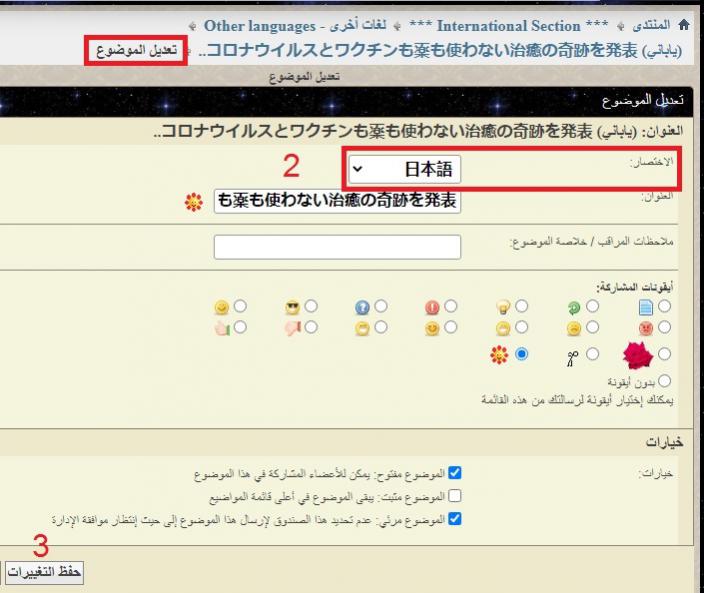
Task: Select the radio button next to the scissors
Action: (592, 354)
